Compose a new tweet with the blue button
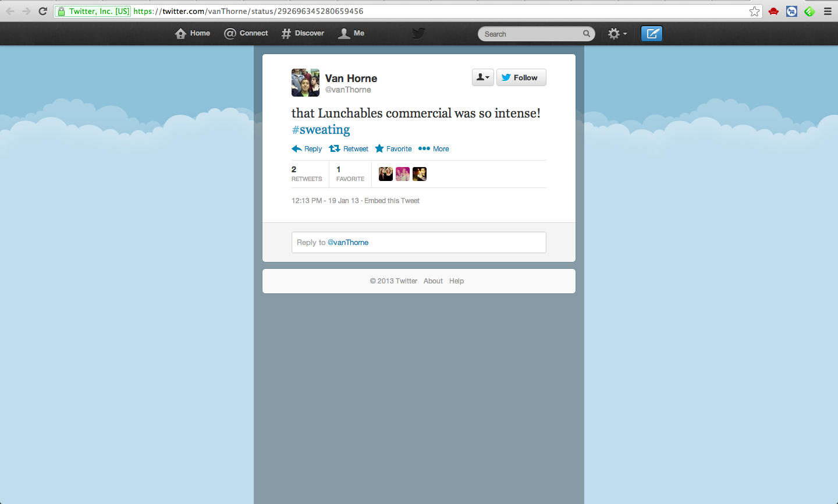Screen dimensions: 838x504 click(652, 34)
